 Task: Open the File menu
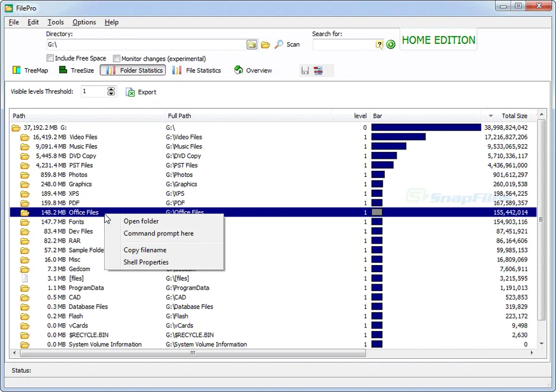pos(14,22)
